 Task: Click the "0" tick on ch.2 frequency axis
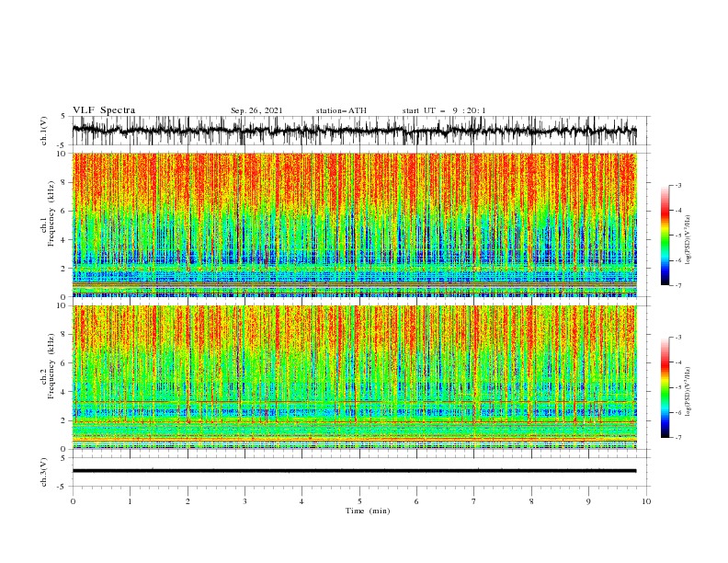(x=64, y=449)
